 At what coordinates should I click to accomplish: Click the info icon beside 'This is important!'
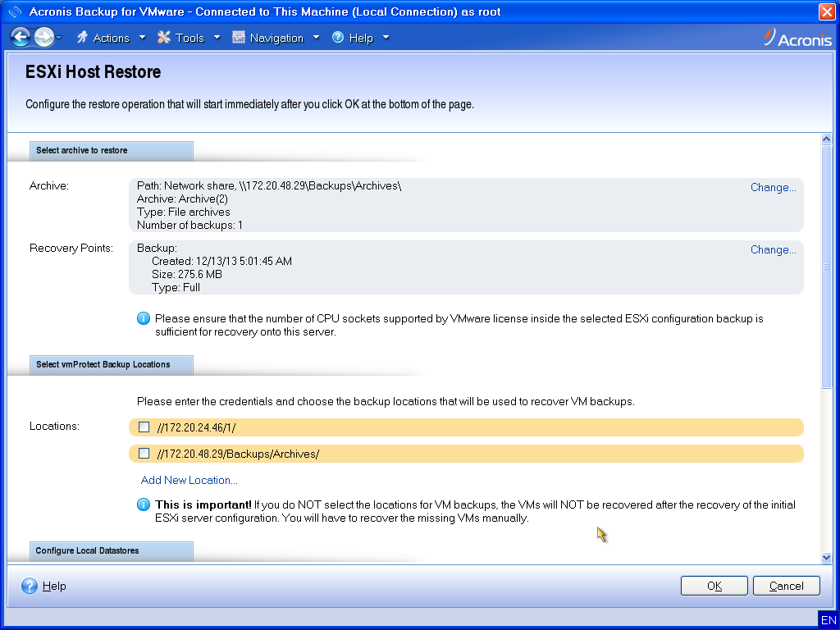coord(144,504)
